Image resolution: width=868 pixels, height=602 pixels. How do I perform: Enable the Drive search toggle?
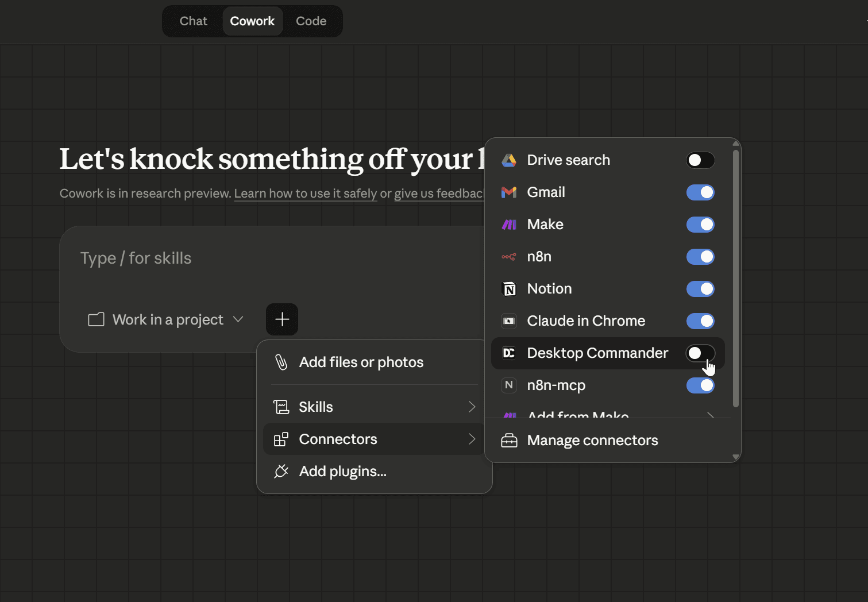(x=700, y=160)
